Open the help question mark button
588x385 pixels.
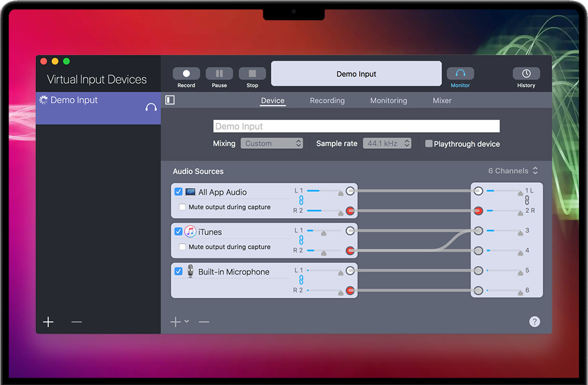coord(534,322)
